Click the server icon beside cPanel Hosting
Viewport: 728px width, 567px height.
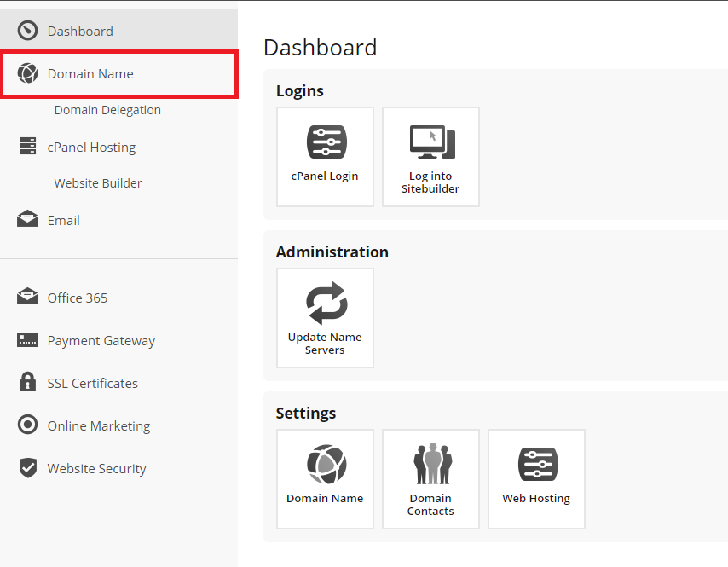pos(27,146)
